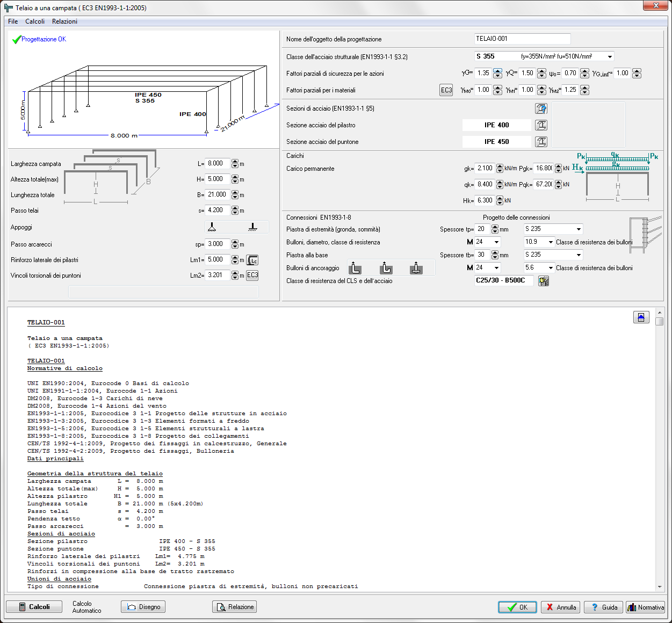Select the pinned support type
The width and height of the screenshot is (672, 623).
tap(213, 227)
